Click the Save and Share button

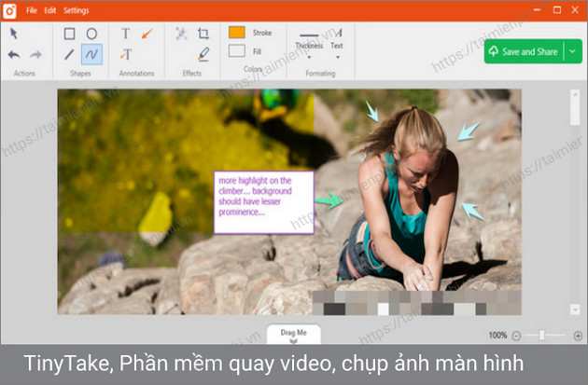pyautogui.click(x=524, y=52)
